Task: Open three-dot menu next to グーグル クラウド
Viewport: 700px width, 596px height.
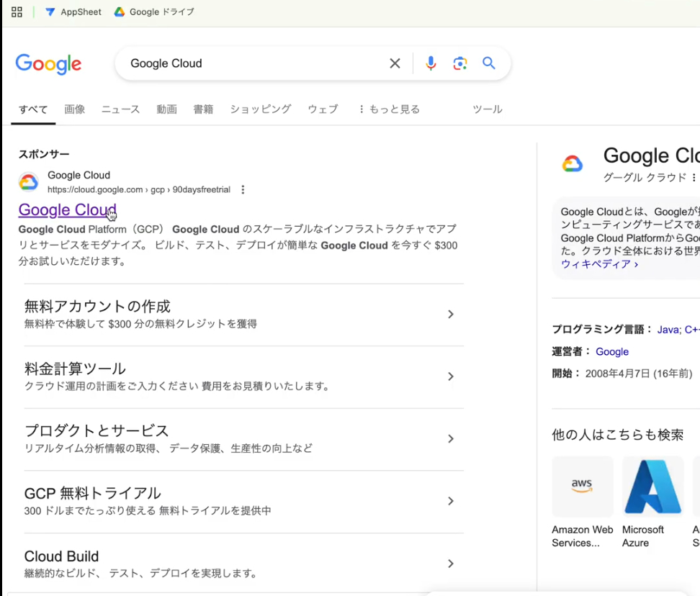Action: point(694,178)
